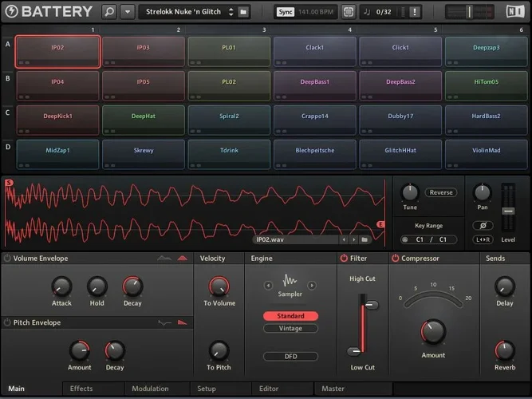
Task: Switch Sampler engine with the right arrow
Action: (x=312, y=285)
